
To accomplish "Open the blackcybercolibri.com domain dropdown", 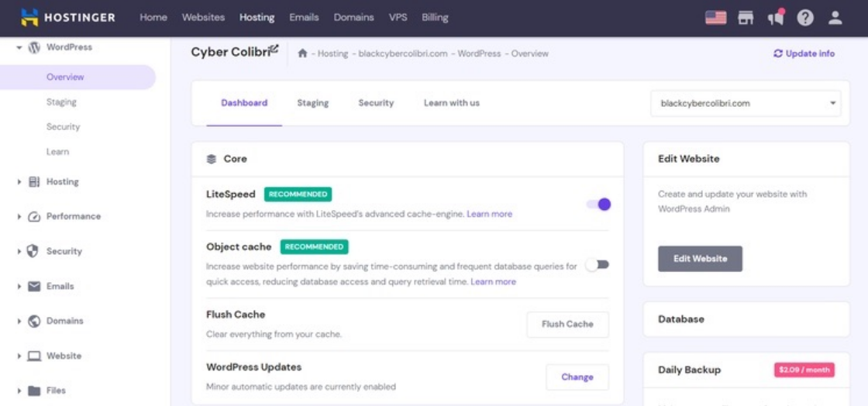I will tap(746, 103).
